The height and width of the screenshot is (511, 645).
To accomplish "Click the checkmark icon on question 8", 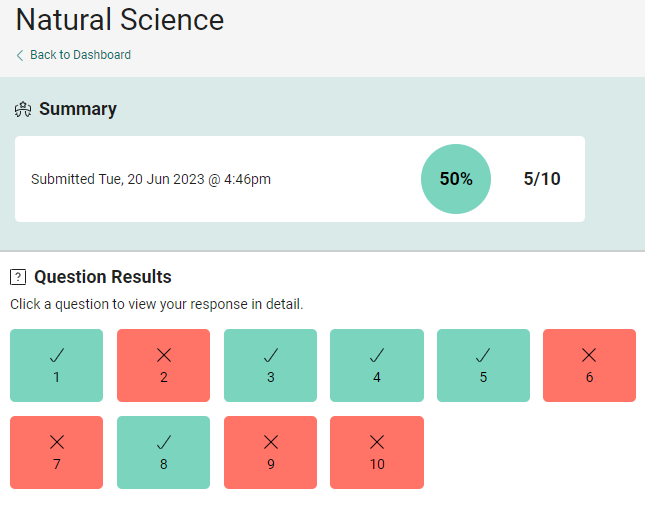I will [x=163, y=442].
